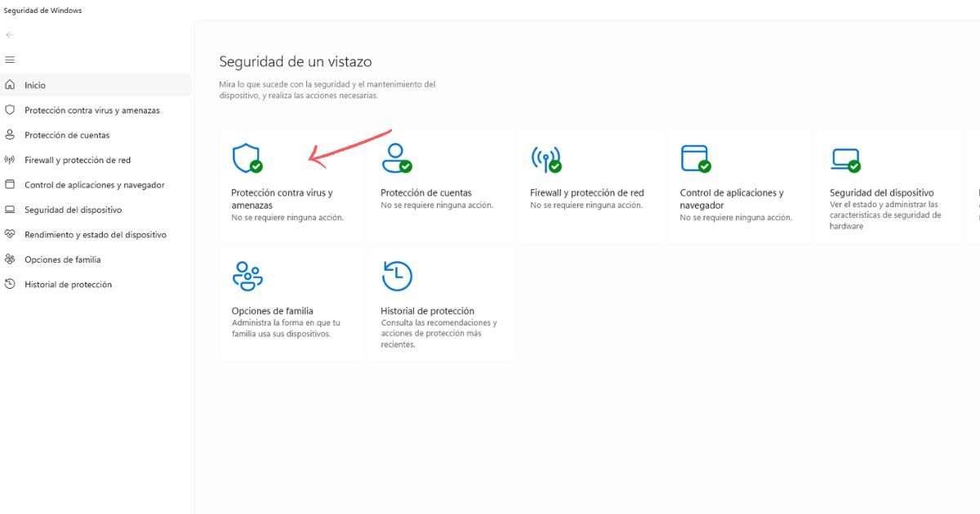Image resolution: width=980 pixels, height=514 pixels.
Task: Click the back arrow in the sidebar
Action: click(x=10, y=35)
